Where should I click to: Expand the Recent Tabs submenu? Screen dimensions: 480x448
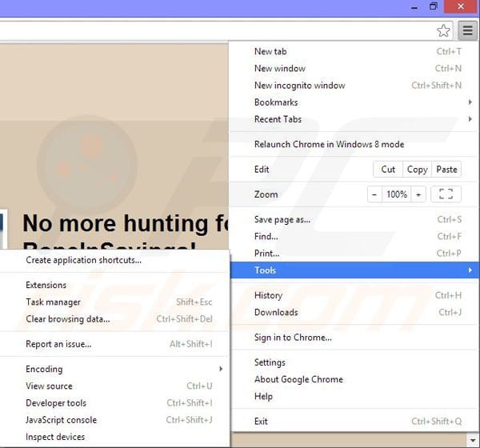[354, 119]
